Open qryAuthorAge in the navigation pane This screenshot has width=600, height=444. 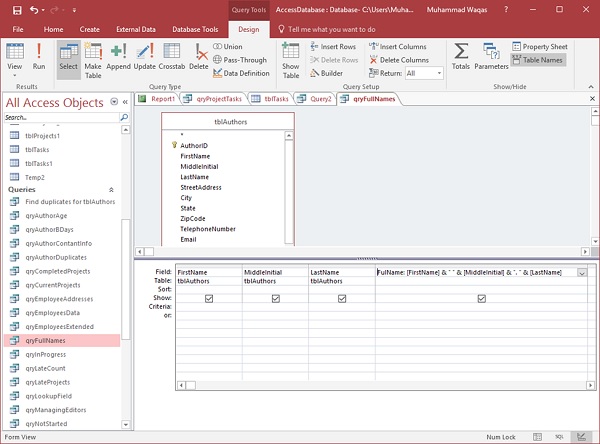pos(50,215)
